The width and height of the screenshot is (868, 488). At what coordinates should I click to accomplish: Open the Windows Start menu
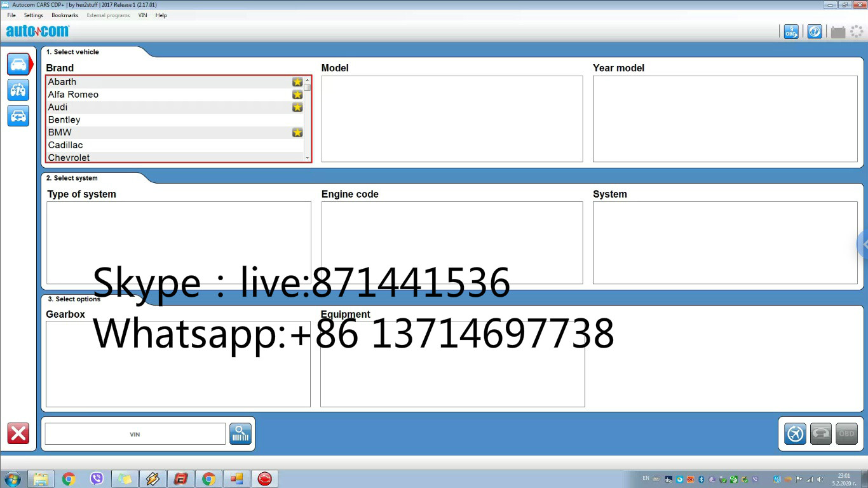(x=12, y=479)
